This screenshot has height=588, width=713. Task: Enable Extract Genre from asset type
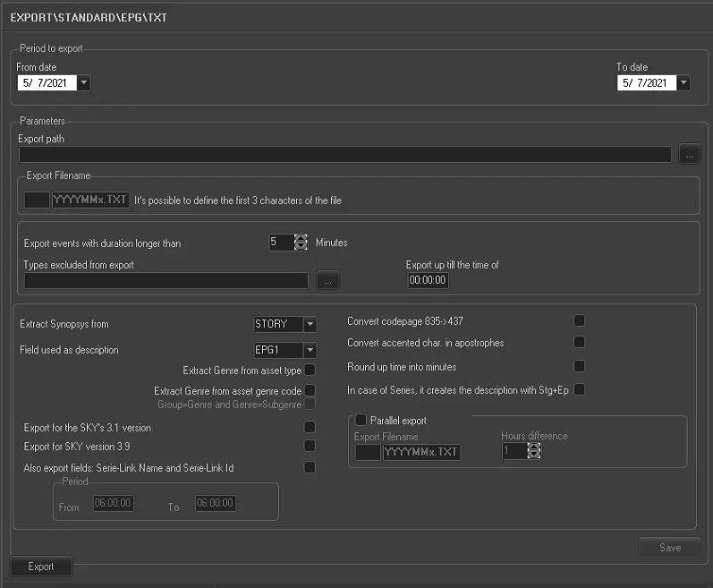310,371
